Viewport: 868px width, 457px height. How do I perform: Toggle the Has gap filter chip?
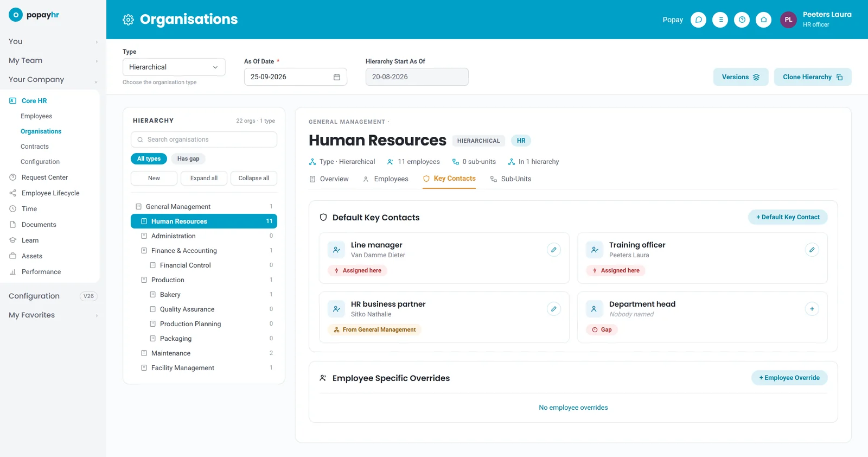pyautogui.click(x=188, y=158)
